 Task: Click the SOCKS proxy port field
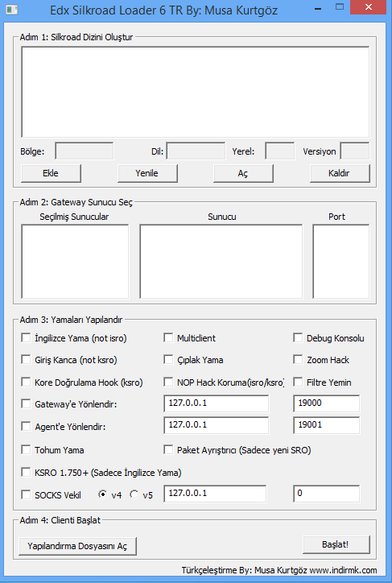326,494
